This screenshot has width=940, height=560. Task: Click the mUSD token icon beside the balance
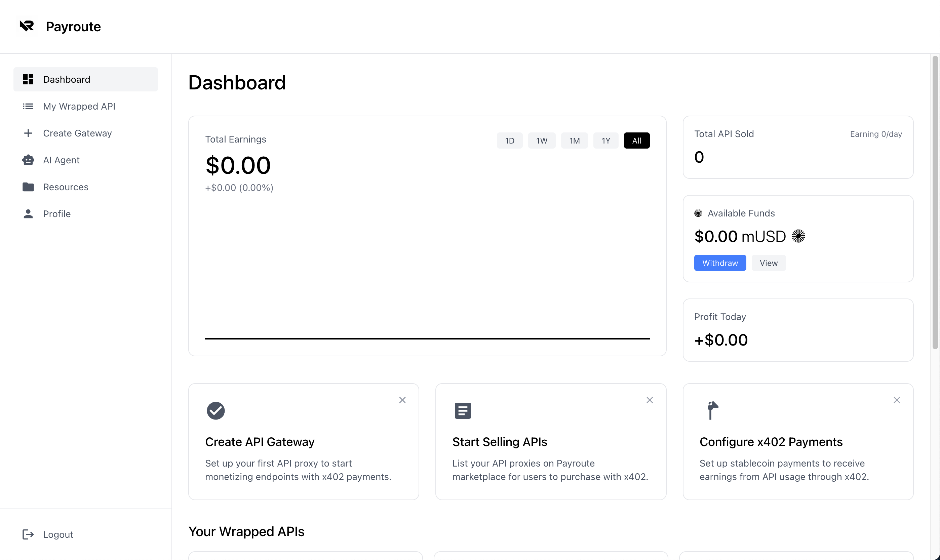[798, 236]
